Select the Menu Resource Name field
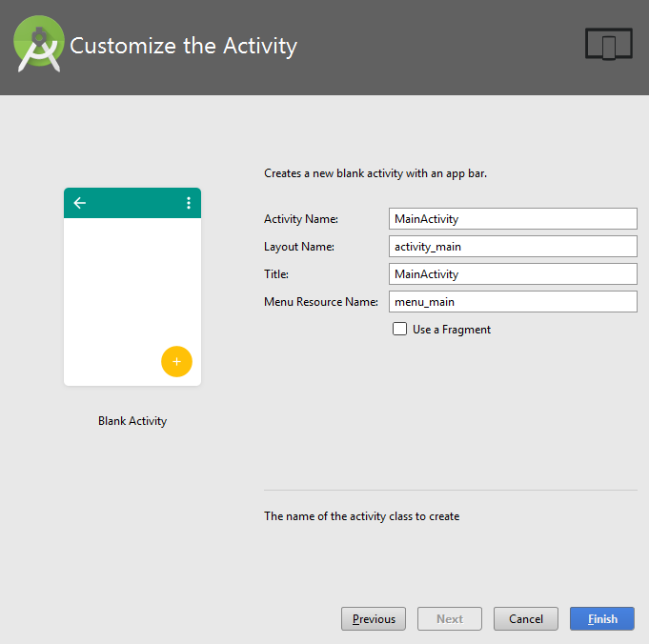 [x=513, y=302]
